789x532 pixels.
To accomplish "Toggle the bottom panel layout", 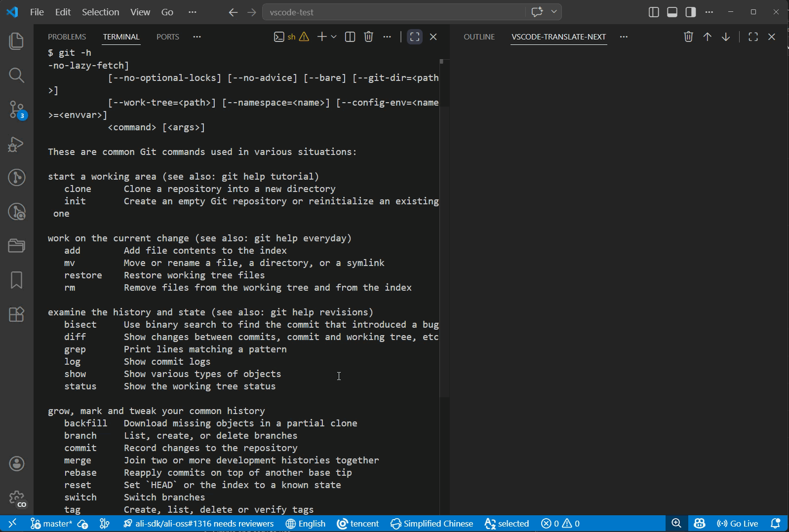I will point(672,12).
